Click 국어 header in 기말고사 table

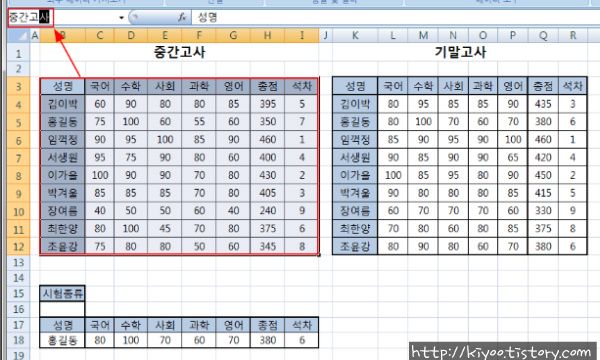393,86
